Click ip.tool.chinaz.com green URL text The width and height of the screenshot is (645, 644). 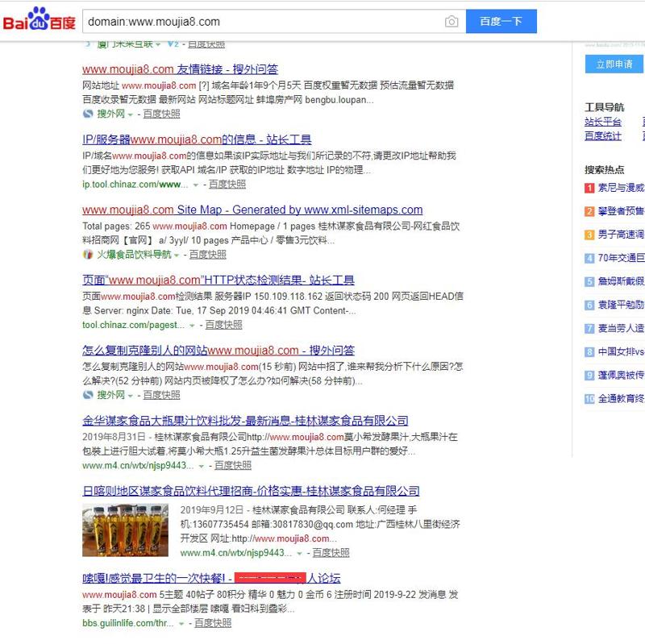point(135,185)
